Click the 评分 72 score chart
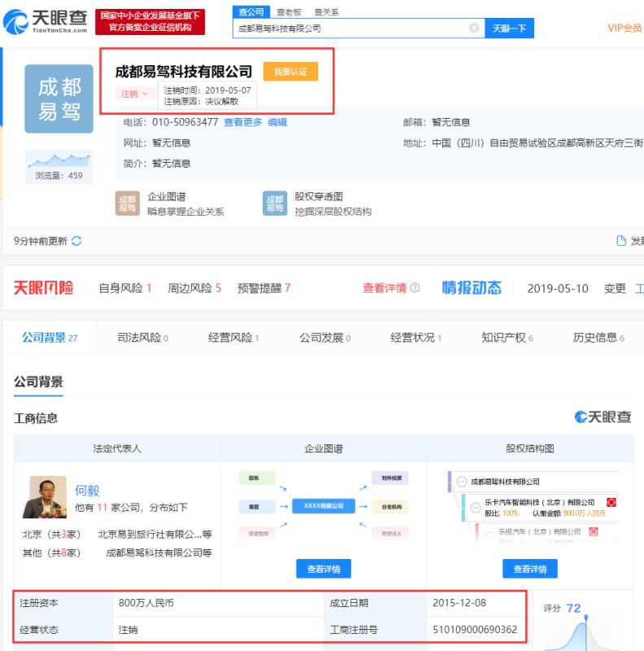 (x=583, y=625)
